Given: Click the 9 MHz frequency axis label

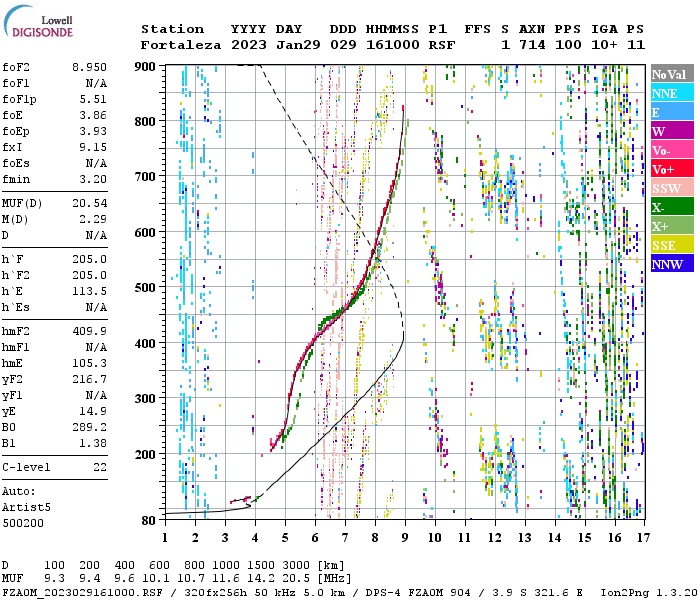Looking at the screenshot, I should tap(404, 538).
